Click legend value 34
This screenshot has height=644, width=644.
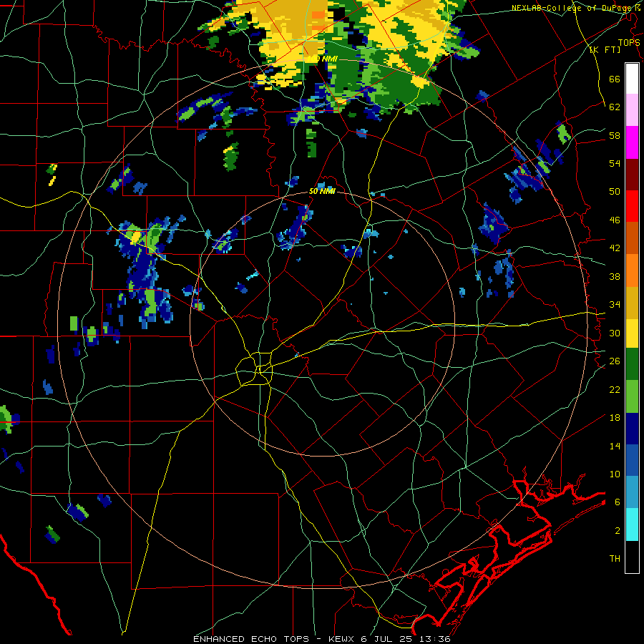click(615, 304)
